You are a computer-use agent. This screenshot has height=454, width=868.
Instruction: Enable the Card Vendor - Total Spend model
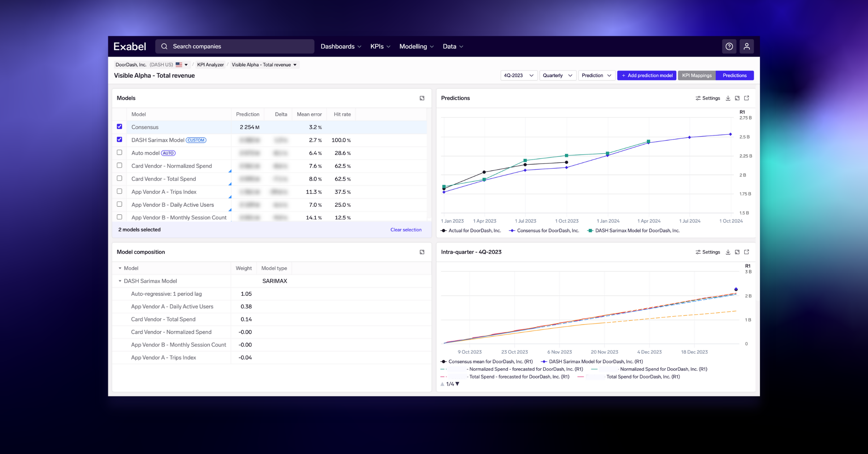tap(119, 178)
